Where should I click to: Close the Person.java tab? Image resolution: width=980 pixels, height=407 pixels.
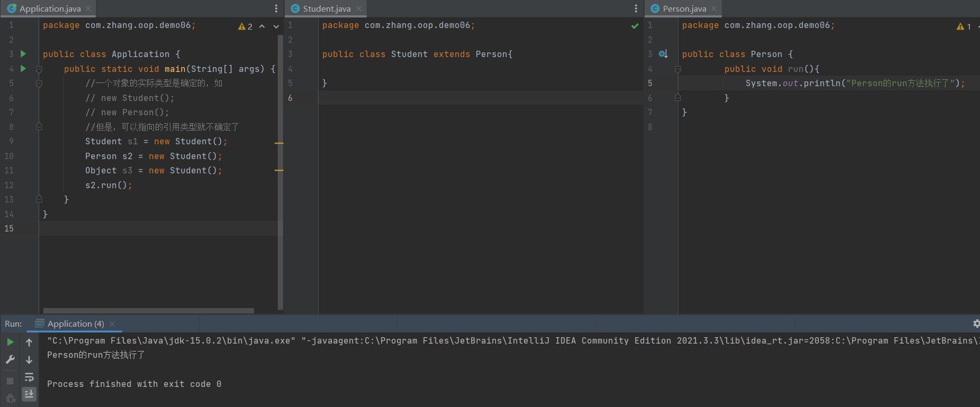point(714,8)
